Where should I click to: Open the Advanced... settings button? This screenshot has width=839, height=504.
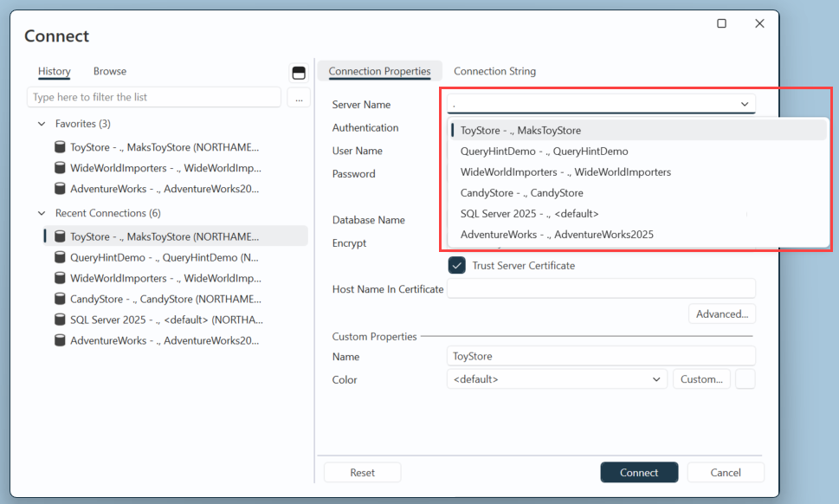point(722,314)
